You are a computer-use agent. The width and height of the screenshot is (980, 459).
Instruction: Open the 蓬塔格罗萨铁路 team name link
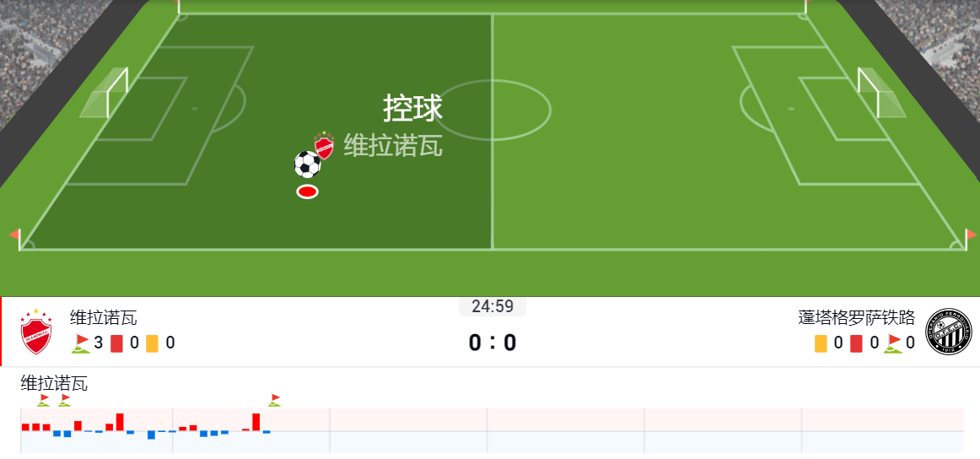click(856, 318)
